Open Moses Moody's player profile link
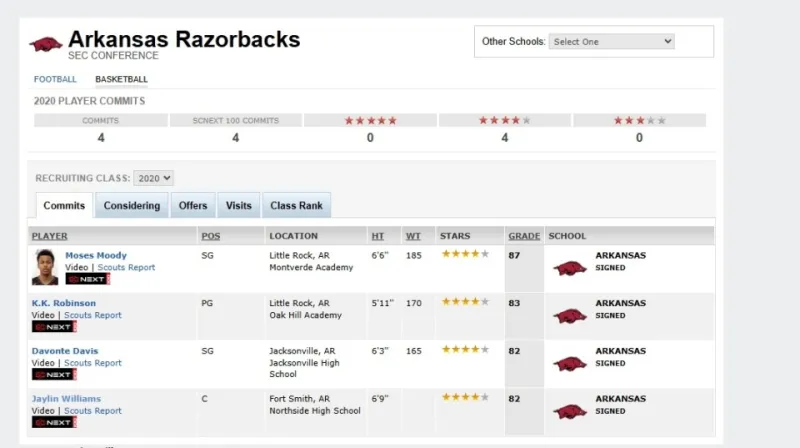Viewport: 800px width, 448px height. (x=96, y=255)
